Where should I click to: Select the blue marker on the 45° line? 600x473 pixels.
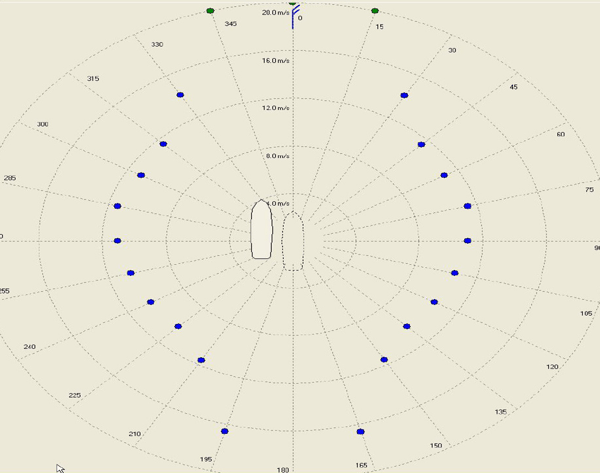[421, 144]
